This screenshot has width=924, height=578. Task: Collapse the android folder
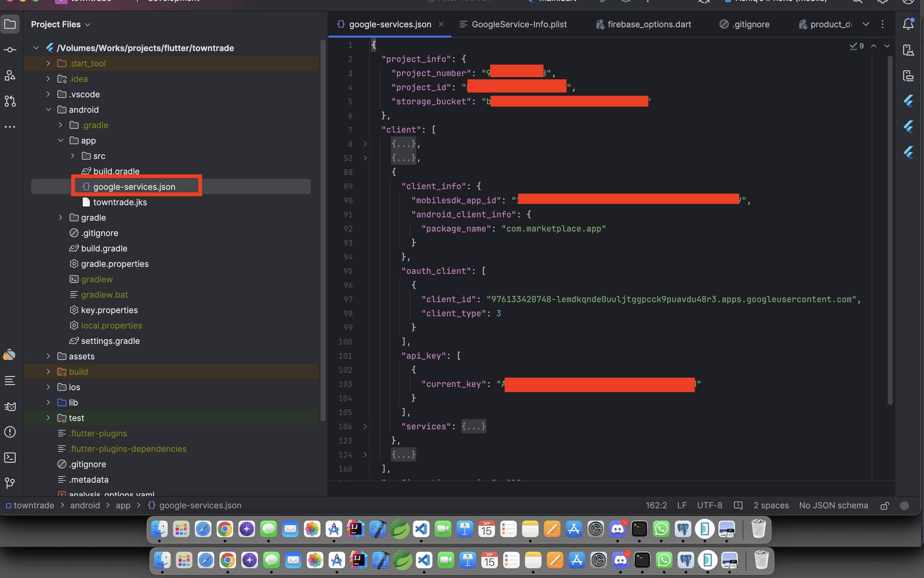pos(48,110)
